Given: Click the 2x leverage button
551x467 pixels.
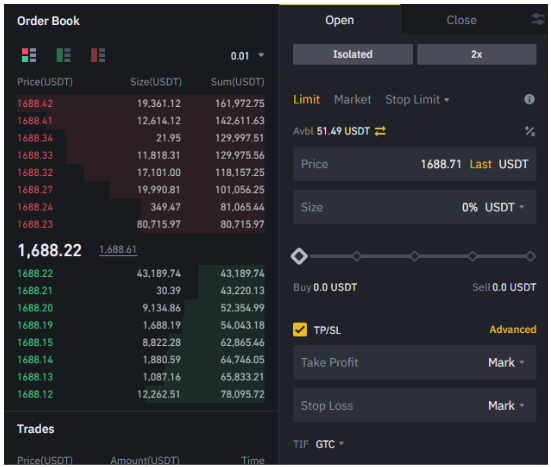Looking at the screenshot, I should point(477,54).
